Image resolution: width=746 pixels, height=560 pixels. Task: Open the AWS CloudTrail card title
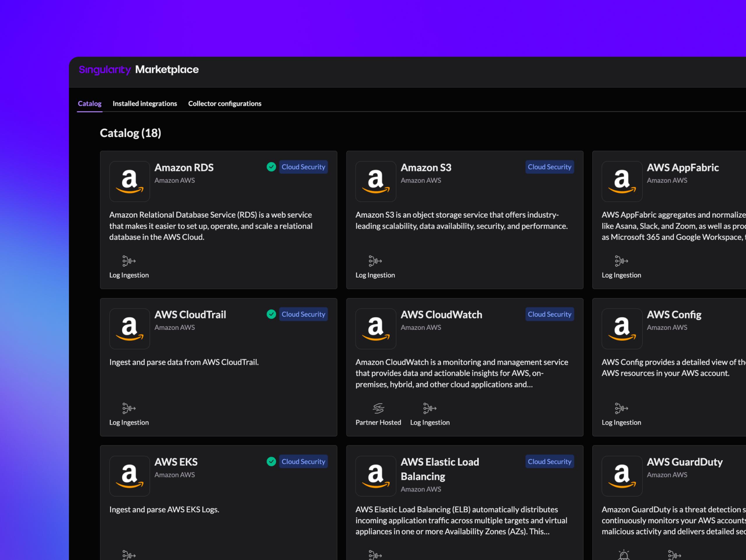190,315
